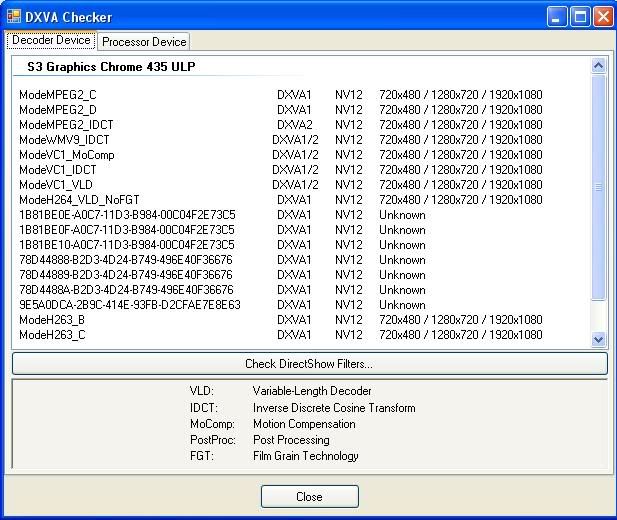Screen dimensions: 617x520
Task: Maximize the DXVA Checker window
Action: (x=580, y=17)
